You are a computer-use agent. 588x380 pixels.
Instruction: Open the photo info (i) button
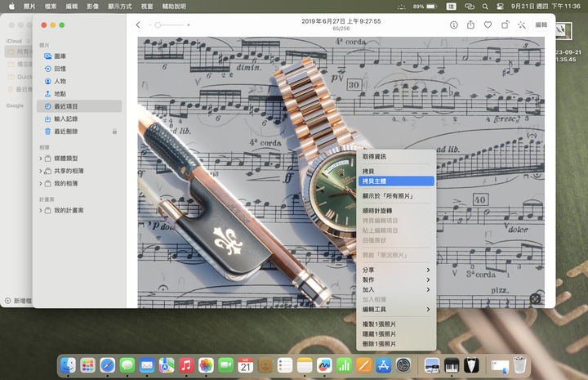click(x=454, y=25)
